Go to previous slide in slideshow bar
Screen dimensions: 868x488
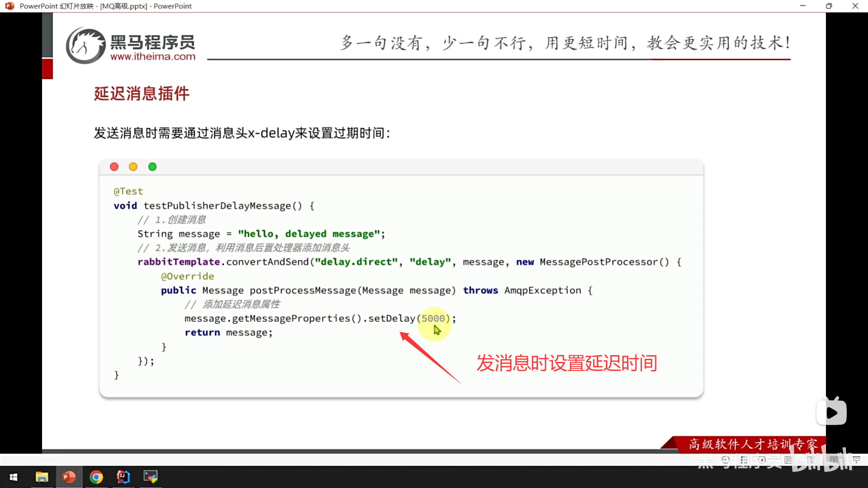tap(726, 460)
